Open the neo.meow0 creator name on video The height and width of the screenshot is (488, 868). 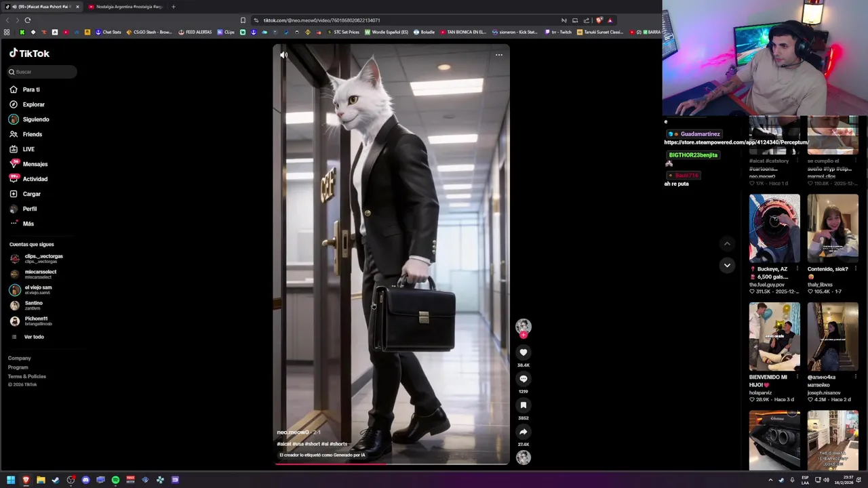coord(293,432)
